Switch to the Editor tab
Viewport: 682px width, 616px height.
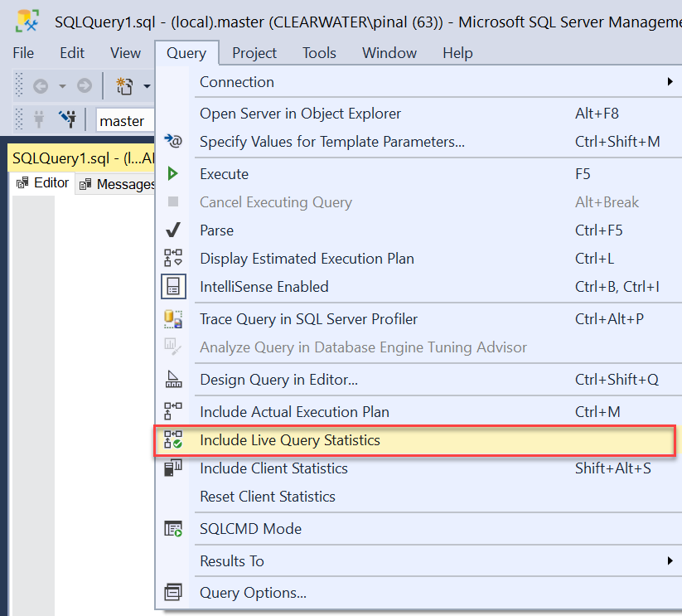pos(42,183)
